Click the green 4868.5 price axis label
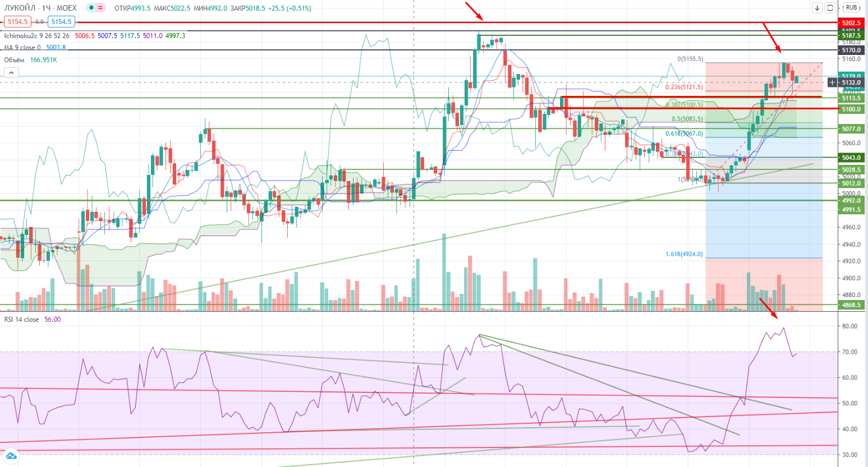The image size is (868, 467). tap(851, 305)
